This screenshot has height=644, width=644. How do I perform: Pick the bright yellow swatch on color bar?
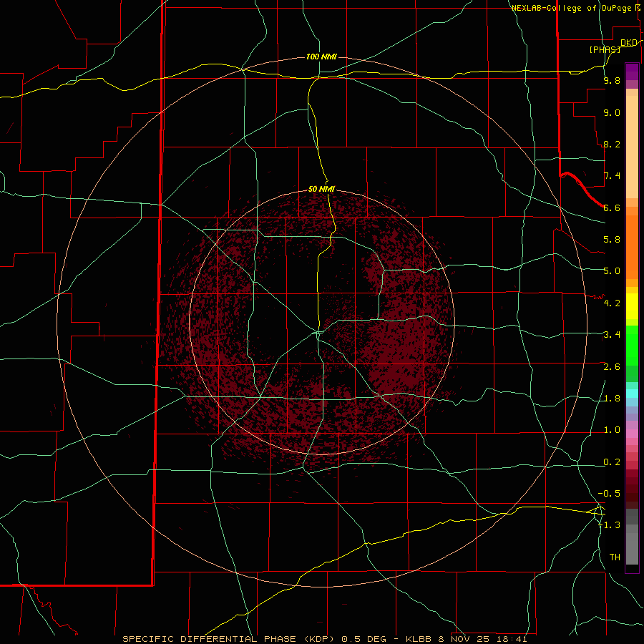[632, 307]
